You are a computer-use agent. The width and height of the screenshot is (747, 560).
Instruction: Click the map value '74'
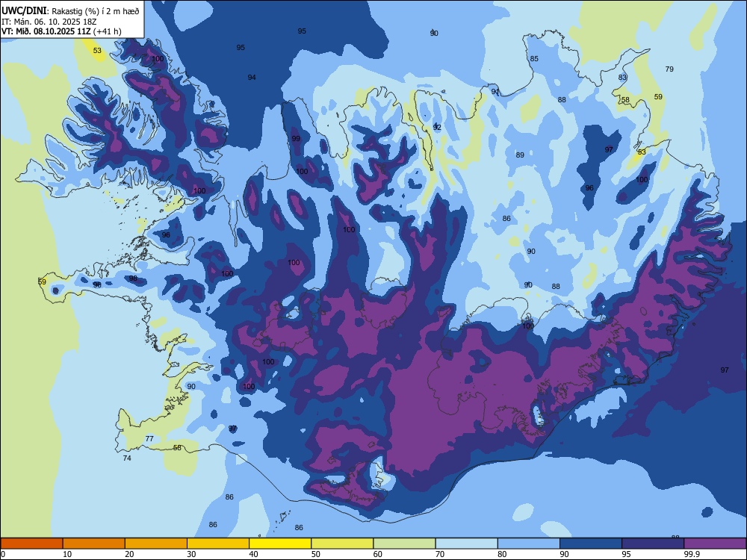coord(127,458)
